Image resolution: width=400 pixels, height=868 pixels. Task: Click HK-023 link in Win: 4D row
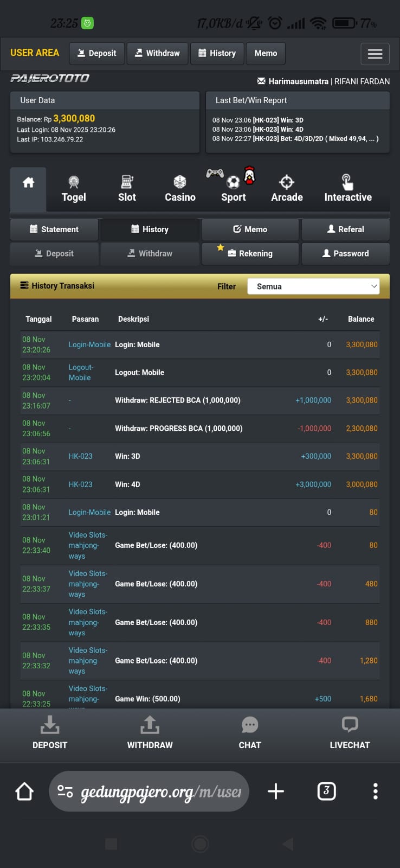(80, 484)
